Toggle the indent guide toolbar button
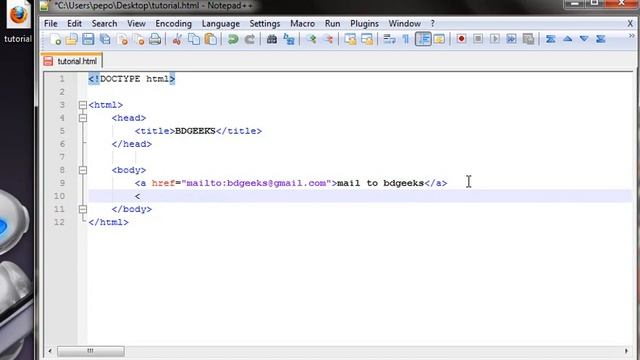This screenshot has width=640, height=360. pos(423,39)
